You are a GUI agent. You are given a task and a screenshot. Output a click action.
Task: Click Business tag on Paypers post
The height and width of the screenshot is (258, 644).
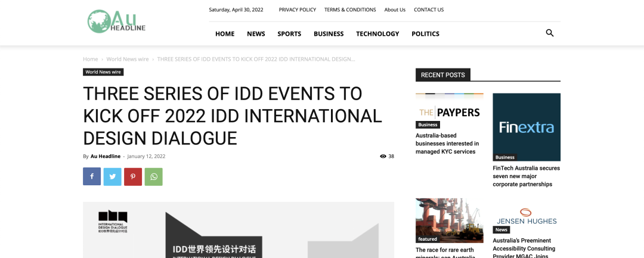pyautogui.click(x=428, y=125)
